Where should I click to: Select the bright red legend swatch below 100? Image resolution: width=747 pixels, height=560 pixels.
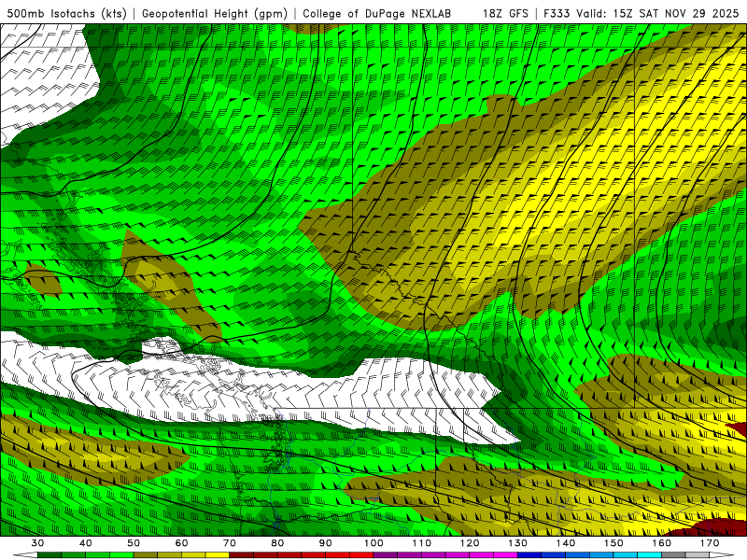coord(361,555)
